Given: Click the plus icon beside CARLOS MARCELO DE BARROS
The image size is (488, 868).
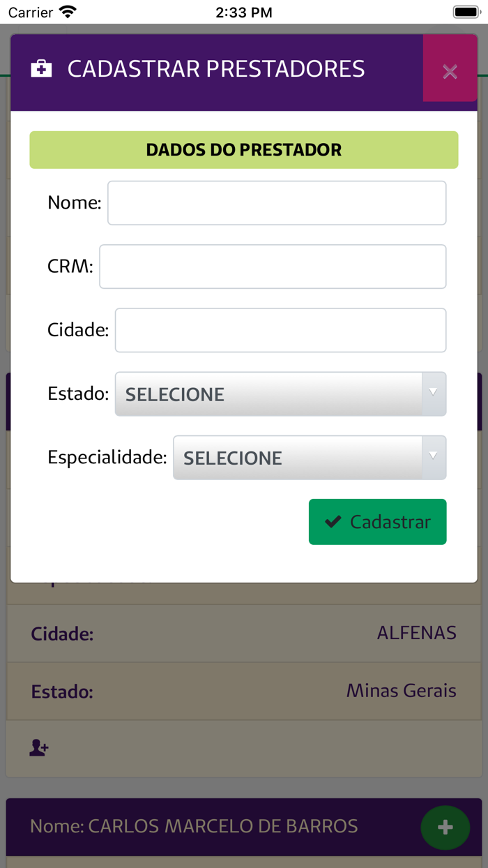Looking at the screenshot, I should 445,828.
